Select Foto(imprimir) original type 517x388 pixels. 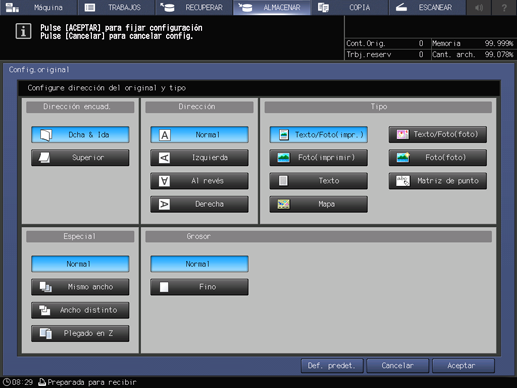click(318, 157)
